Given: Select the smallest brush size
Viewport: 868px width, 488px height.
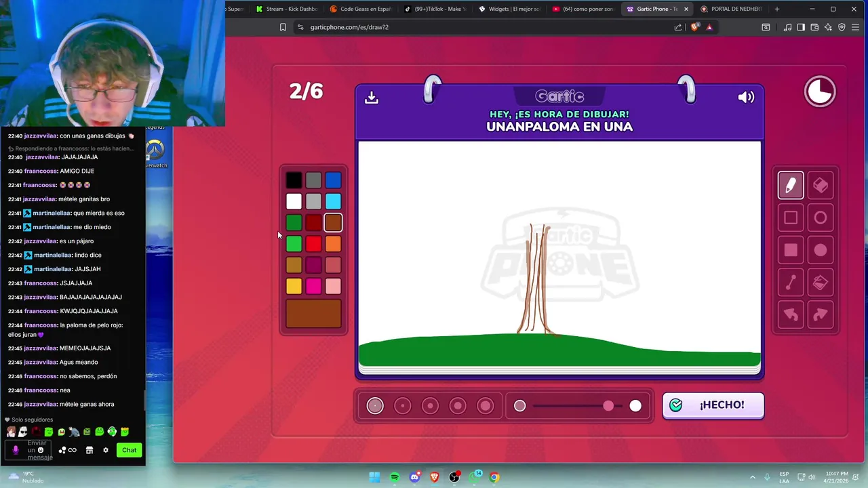Looking at the screenshot, I should click(375, 405).
